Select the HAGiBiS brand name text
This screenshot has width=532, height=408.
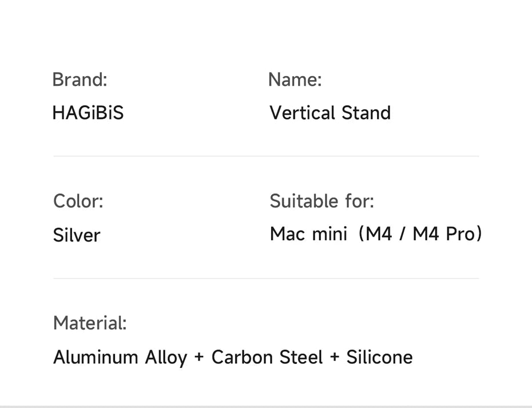(88, 113)
